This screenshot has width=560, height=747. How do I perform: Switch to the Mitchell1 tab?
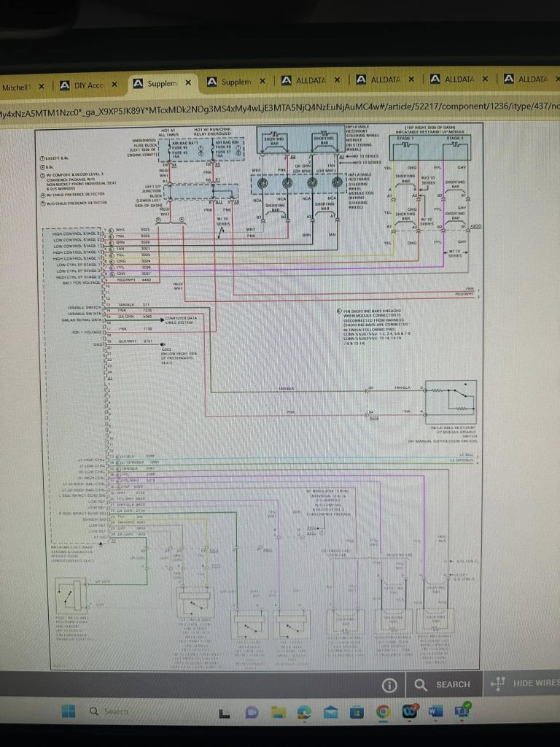(x=17, y=87)
